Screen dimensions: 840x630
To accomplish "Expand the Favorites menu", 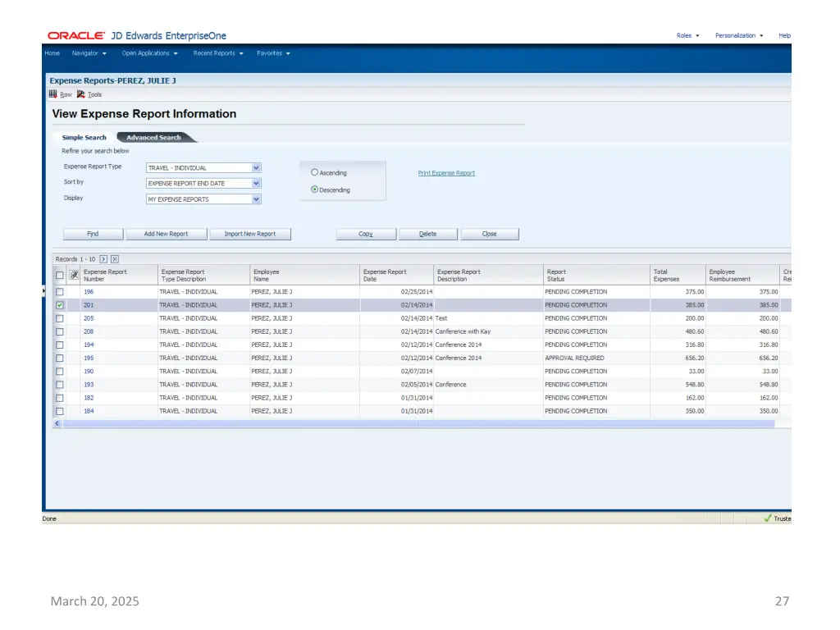I will 273,53.
